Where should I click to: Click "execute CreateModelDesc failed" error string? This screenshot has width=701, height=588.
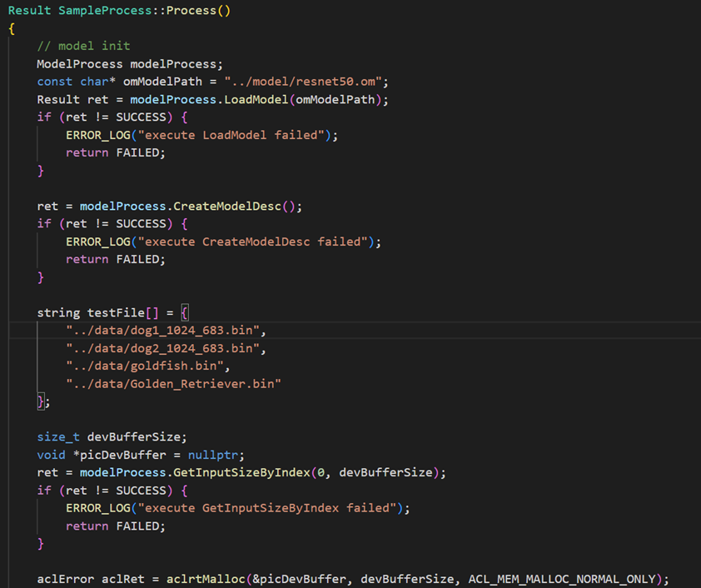(x=252, y=242)
